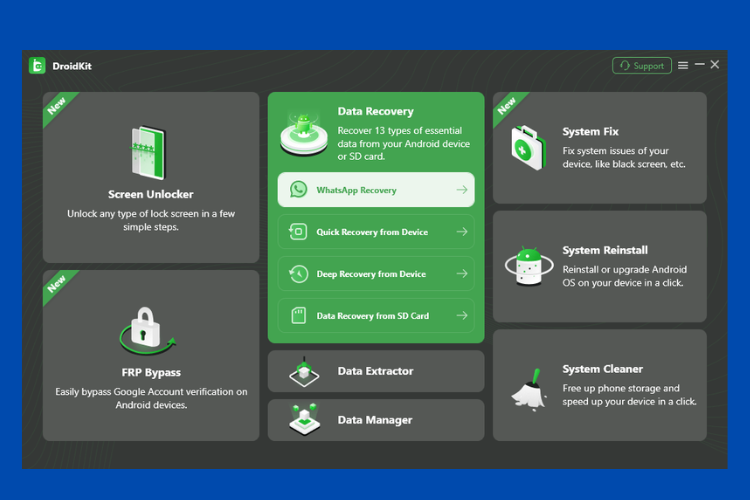Click the System Reinstall Android icon
The width and height of the screenshot is (750, 500).
(529, 266)
